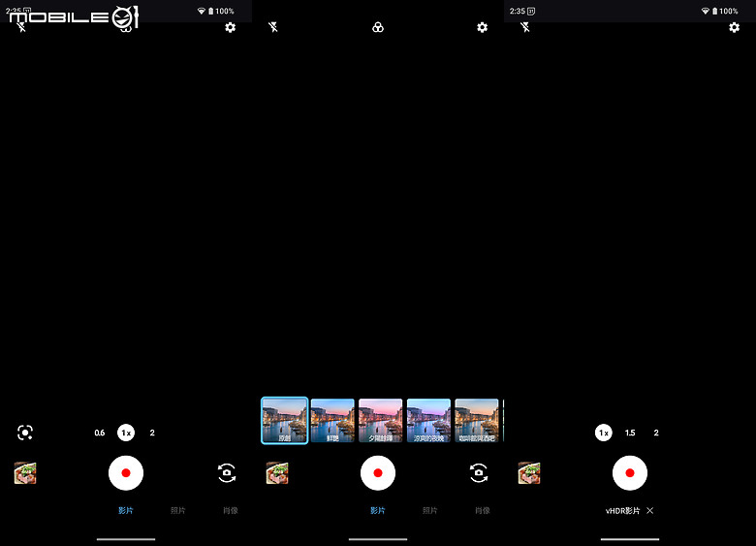The width and height of the screenshot is (756, 546).
Task: Open gallery thumbnail on screen with 0.6 zoom
Action: tap(25, 472)
